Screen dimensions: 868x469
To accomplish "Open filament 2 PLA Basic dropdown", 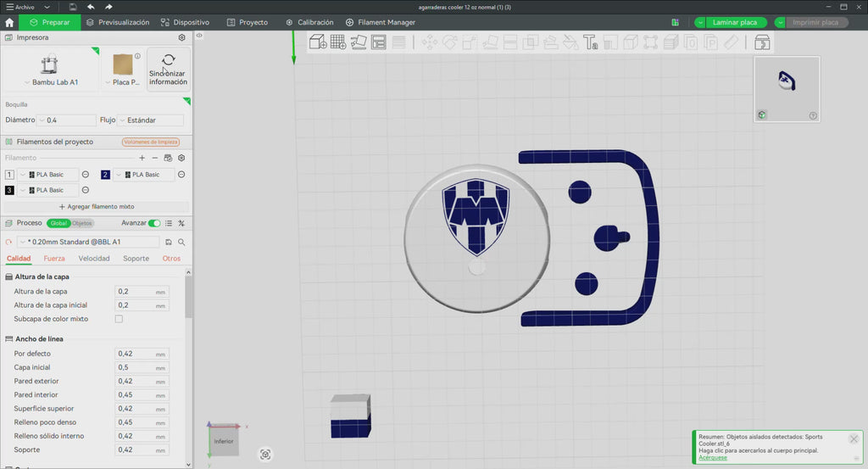I will (144, 175).
